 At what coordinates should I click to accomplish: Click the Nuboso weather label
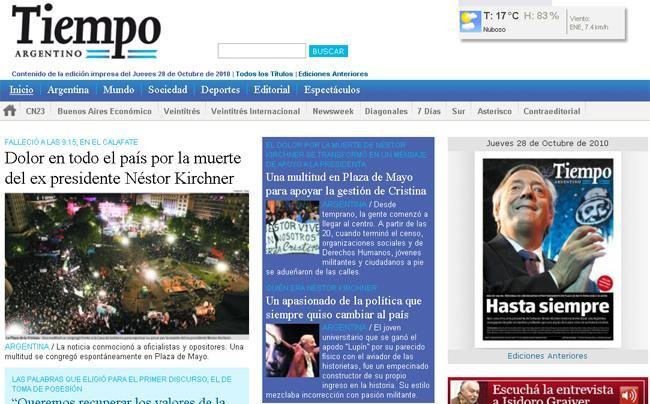tap(494, 29)
